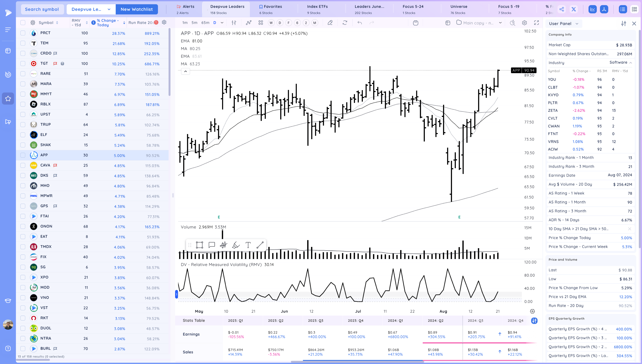Click the fullscreen chart expand icon
642x364 pixels.
[x=536, y=23]
